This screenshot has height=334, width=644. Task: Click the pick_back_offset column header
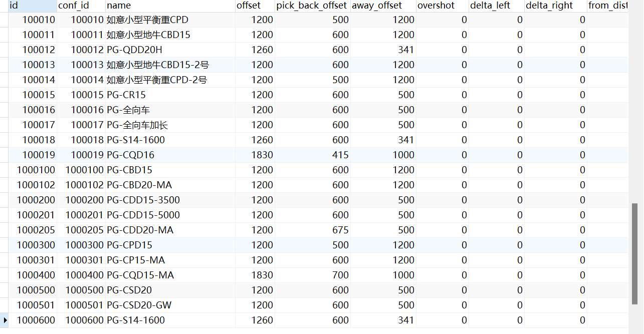click(x=313, y=6)
